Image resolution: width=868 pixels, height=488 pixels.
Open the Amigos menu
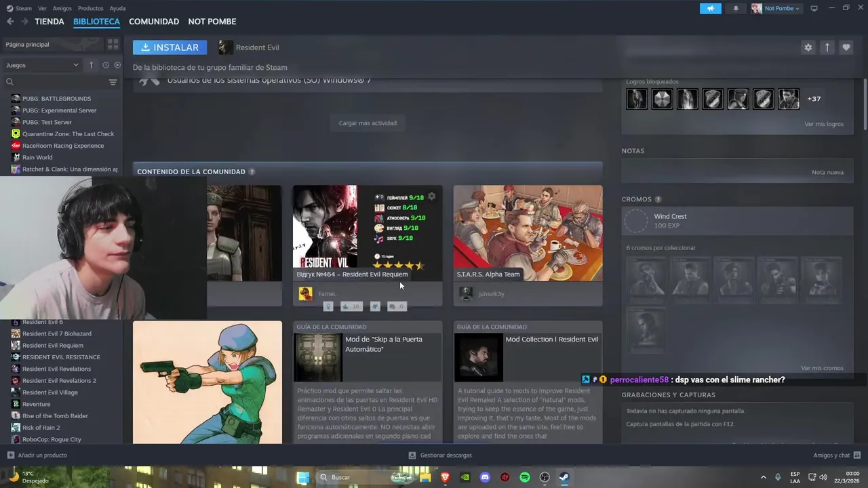point(62,8)
